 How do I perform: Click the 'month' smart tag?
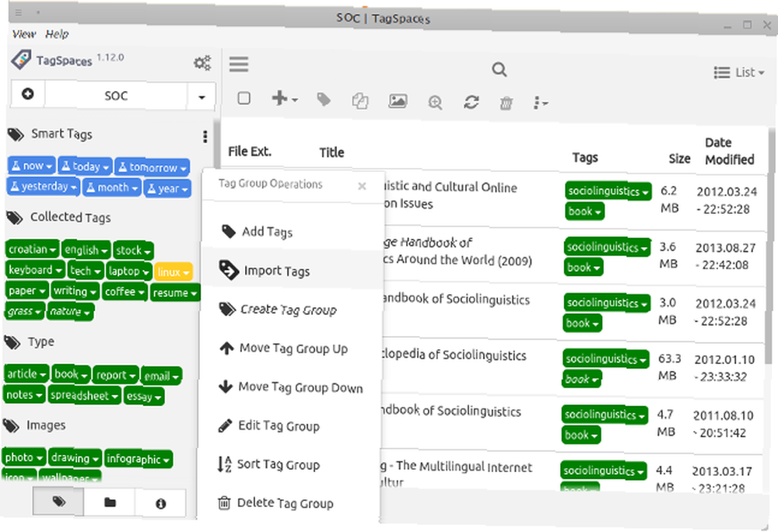coord(111,187)
